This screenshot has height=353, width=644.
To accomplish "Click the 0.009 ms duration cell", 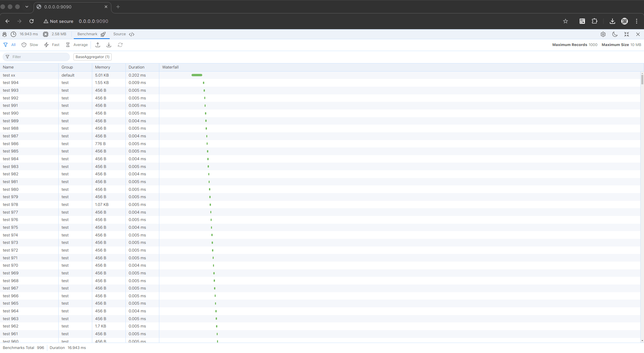I will coord(137,83).
